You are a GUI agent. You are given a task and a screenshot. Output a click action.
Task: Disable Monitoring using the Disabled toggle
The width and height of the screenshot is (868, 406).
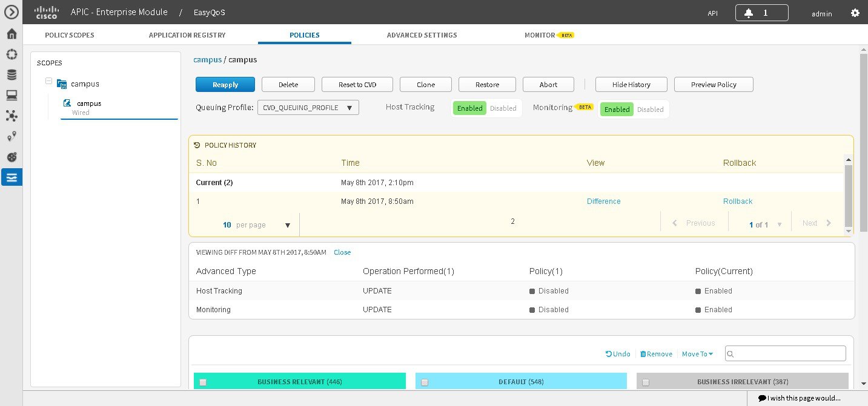point(651,110)
